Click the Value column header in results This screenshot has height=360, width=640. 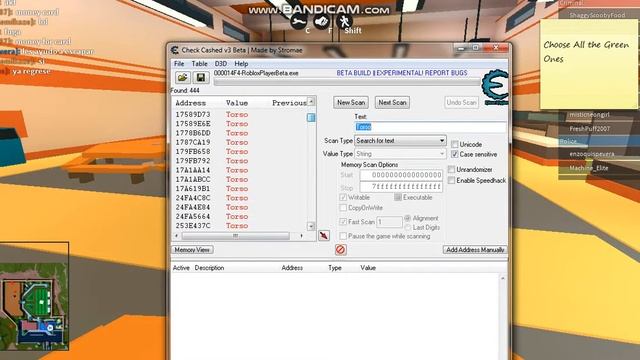coord(237,103)
